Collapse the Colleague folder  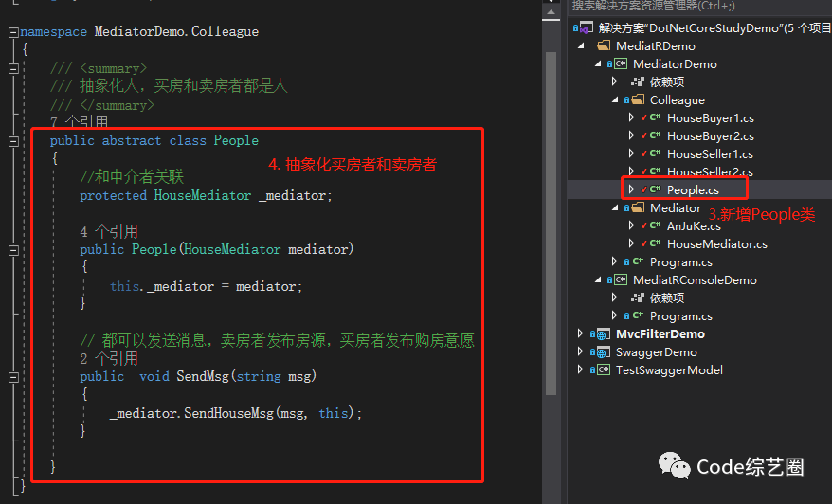616,100
